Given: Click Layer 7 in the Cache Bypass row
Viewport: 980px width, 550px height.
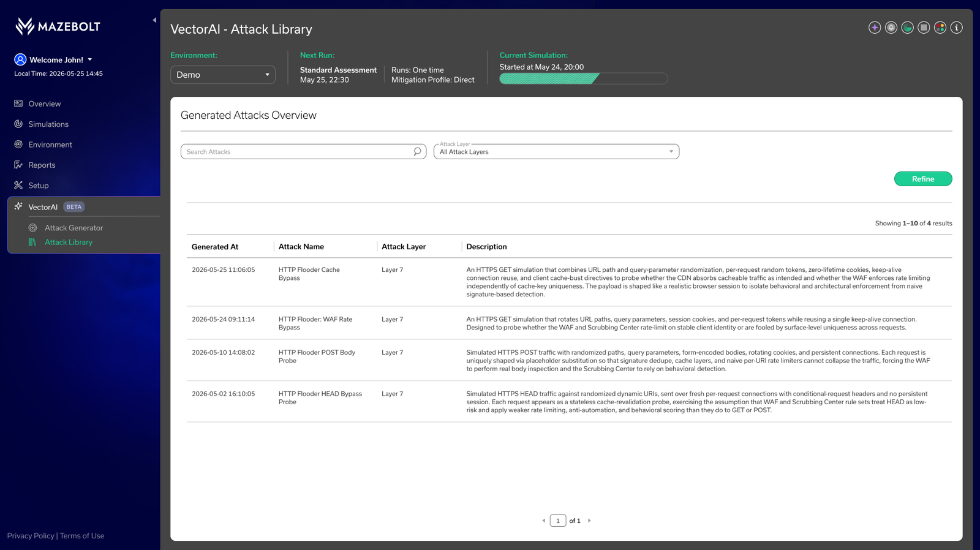Looking at the screenshot, I should coord(392,269).
